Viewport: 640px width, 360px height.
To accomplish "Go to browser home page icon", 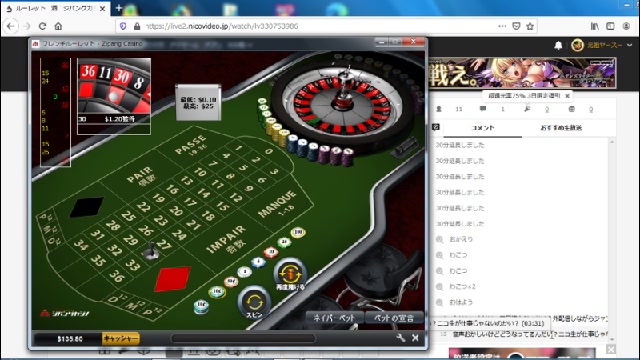I will 58,26.
